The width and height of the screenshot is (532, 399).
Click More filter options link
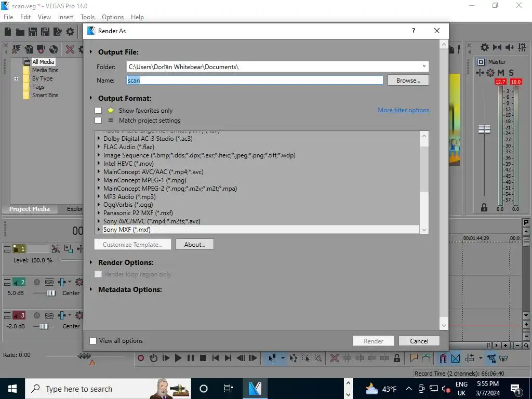coord(403,110)
